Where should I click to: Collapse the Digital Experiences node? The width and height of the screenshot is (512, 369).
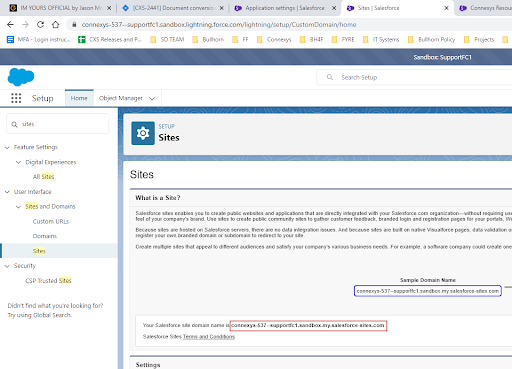pos(18,162)
